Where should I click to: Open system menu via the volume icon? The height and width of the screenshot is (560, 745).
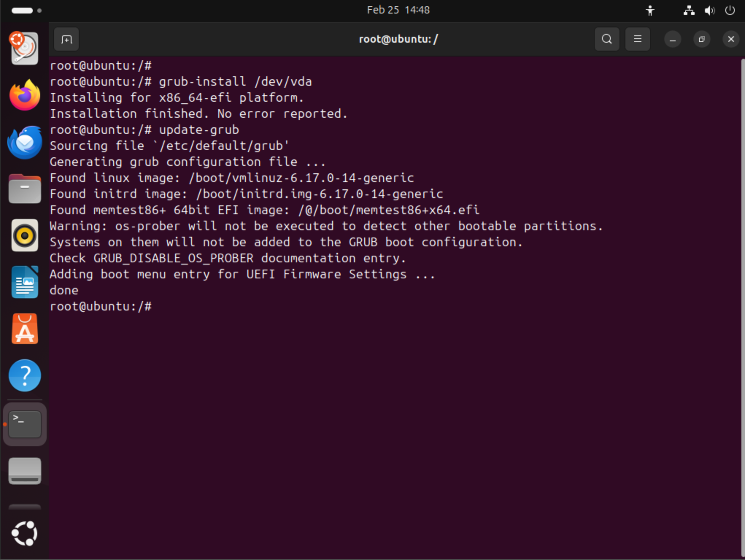click(709, 10)
